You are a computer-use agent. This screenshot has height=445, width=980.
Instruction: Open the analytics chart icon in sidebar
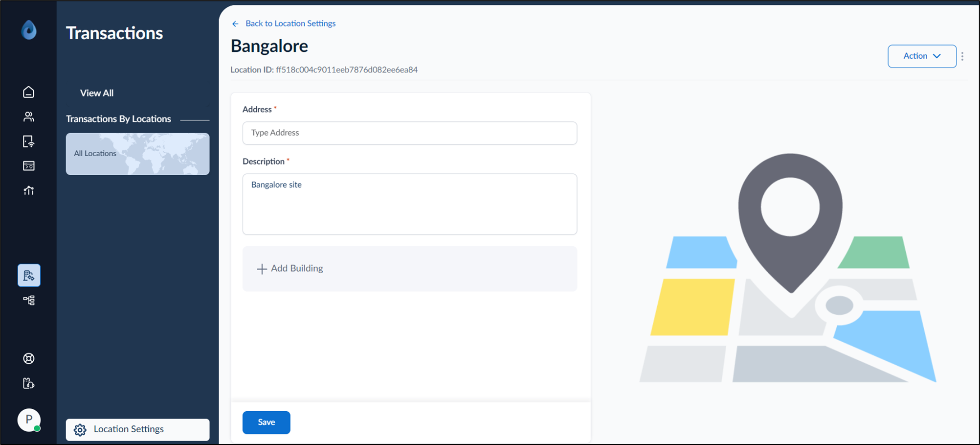[29, 190]
